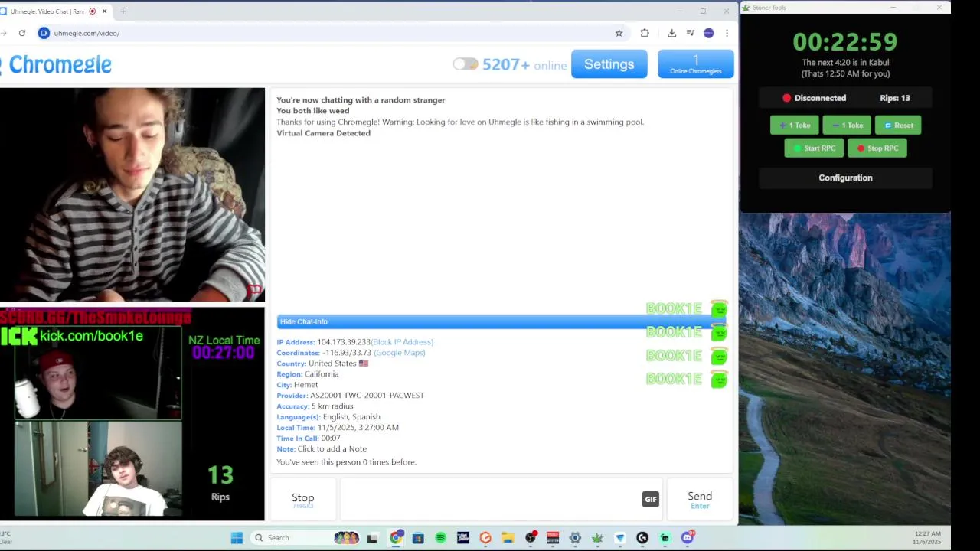Open the Chrome three-dot menu
980x551 pixels.
pos(727,33)
